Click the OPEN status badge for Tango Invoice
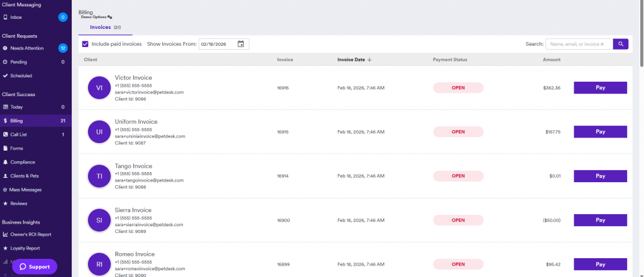The height and width of the screenshot is (277, 644). pos(458,176)
